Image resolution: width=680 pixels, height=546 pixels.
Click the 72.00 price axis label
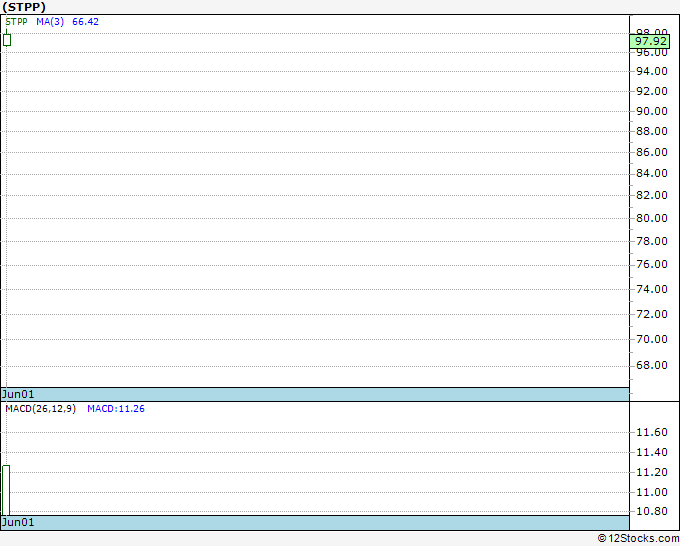coord(651,314)
